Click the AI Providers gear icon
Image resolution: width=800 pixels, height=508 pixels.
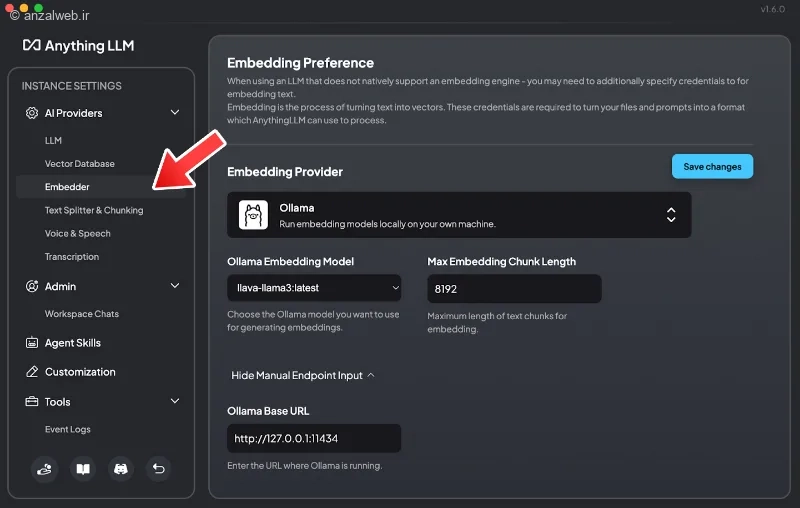(x=32, y=113)
